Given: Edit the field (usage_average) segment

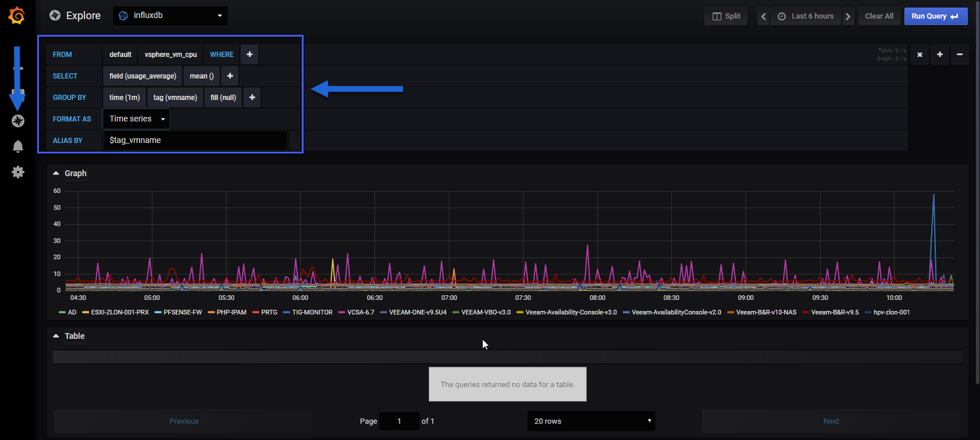Looking at the screenshot, I should 142,76.
